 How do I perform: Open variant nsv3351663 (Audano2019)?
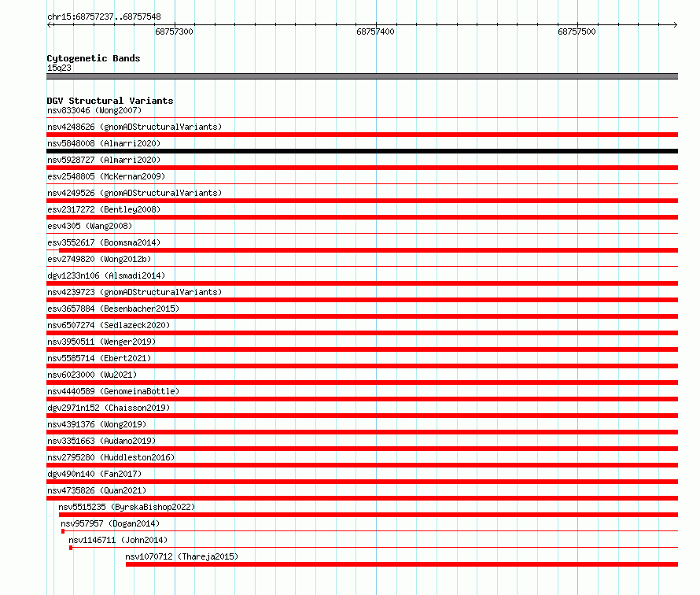pyautogui.click(x=101, y=441)
